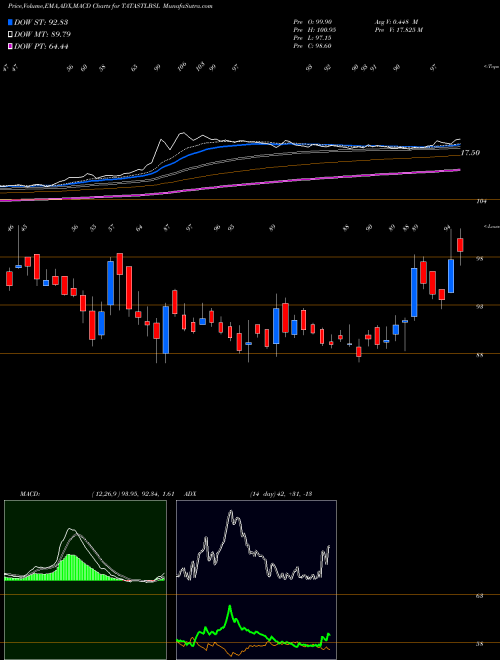
Task: Select the 'DOW PT: 64.44' legend text
Action: 41,46
